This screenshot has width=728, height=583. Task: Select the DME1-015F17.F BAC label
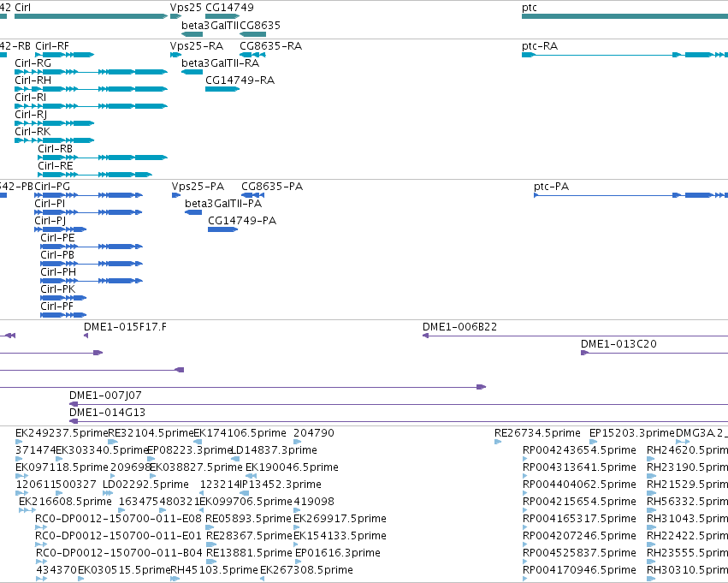(126, 327)
